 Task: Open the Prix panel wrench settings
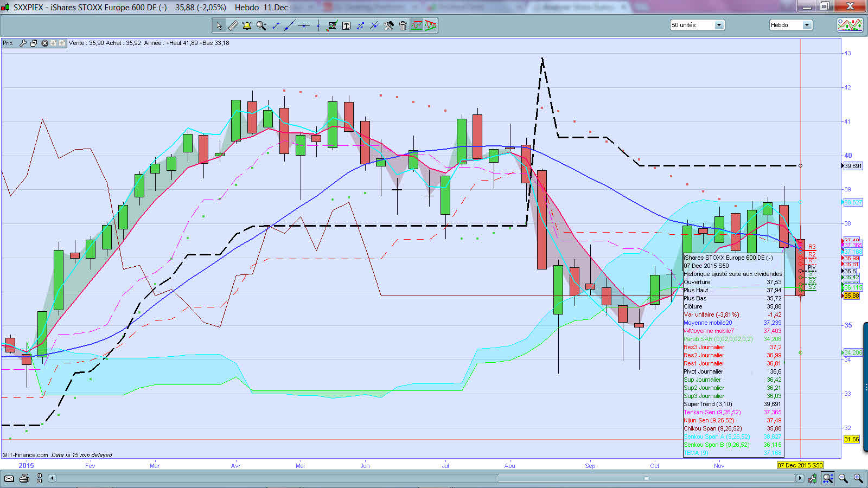(x=23, y=43)
